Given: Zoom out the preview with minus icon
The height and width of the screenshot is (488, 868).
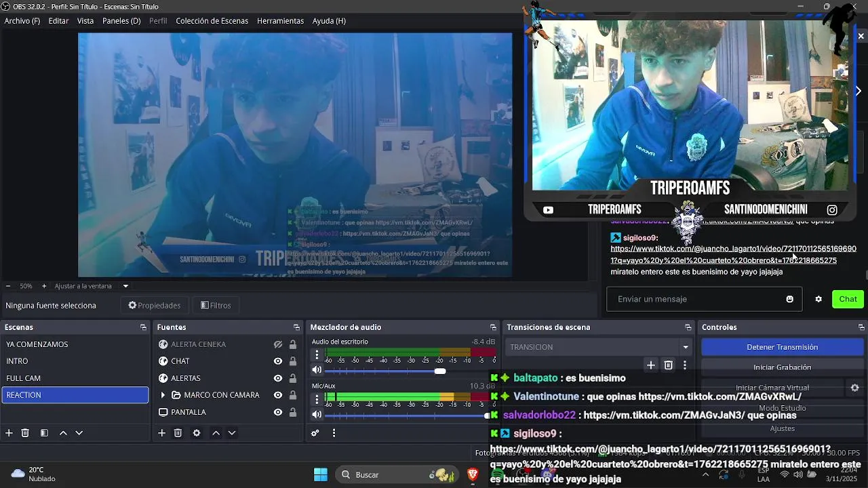Looking at the screenshot, I should point(8,286).
